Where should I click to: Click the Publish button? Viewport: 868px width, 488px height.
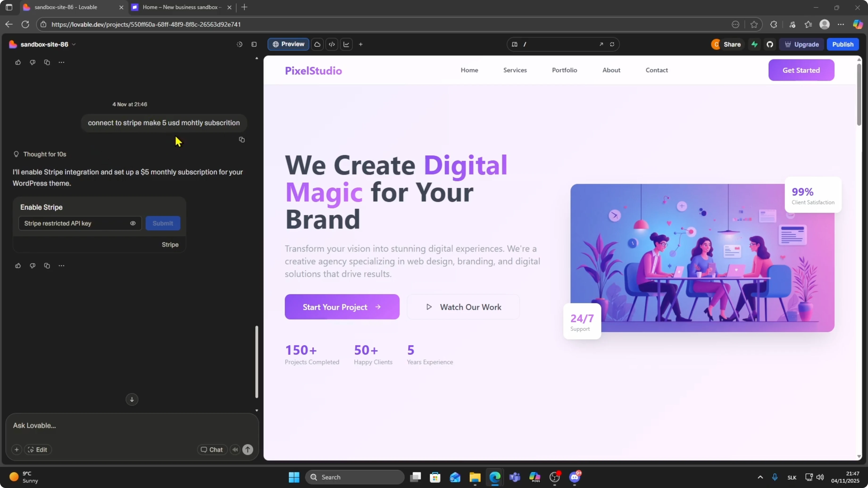click(x=843, y=44)
